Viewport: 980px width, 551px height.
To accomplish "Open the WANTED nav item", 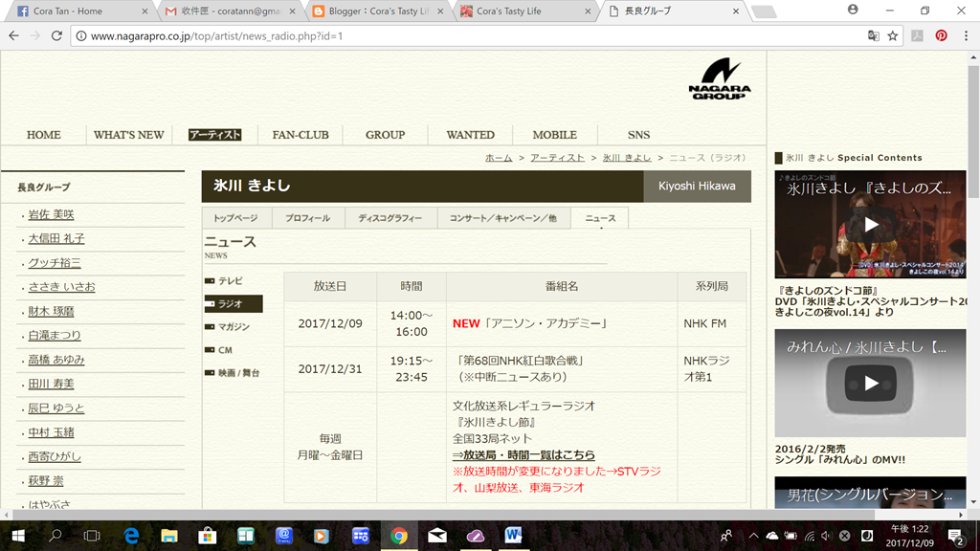I will pos(471,135).
